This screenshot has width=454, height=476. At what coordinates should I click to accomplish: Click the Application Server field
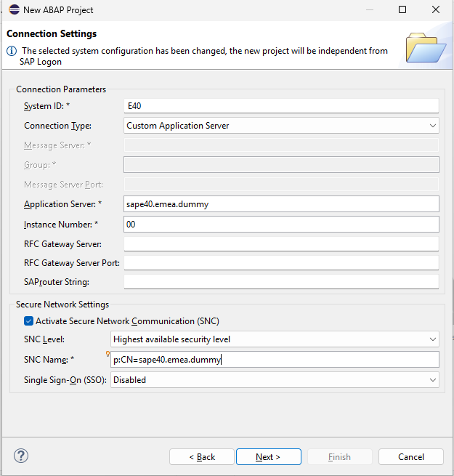coord(281,204)
